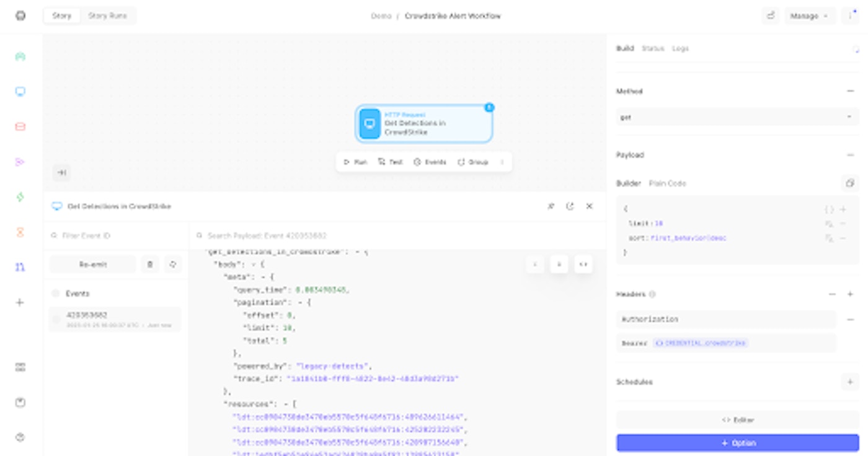Delete events using the trash icon

149,265
